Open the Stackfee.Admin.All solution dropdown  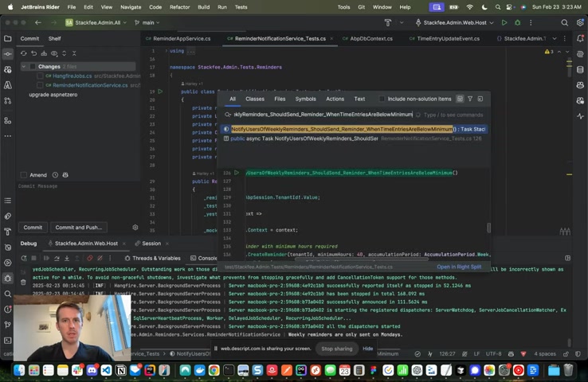click(x=96, y=23)
